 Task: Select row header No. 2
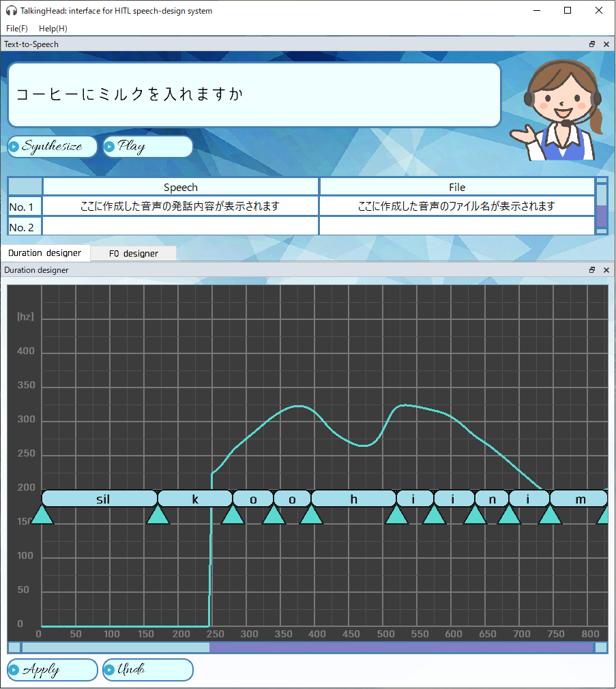[25, 226]
